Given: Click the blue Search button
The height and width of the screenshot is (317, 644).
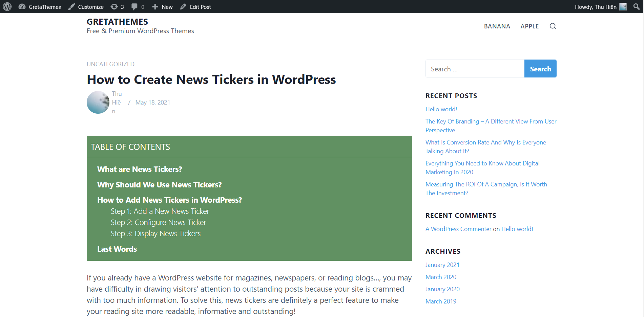Looking at the screenshot, I should point(540,69).
